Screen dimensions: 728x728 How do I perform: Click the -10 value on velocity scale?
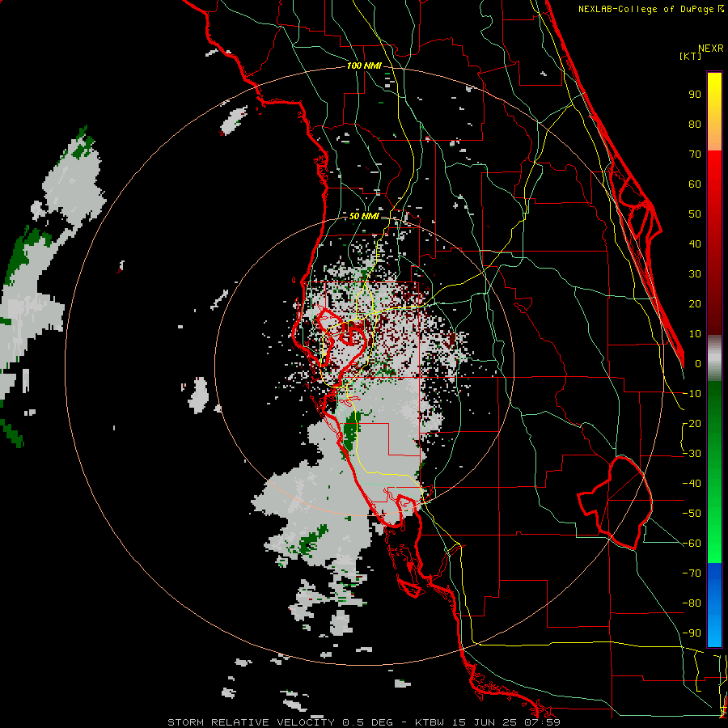[x=692, y=394]
